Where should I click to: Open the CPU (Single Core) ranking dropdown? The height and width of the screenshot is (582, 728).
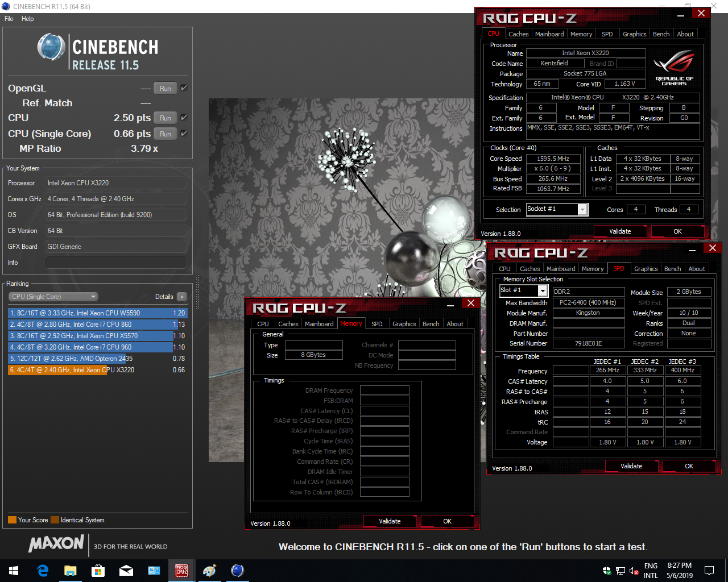click(x=53, y=297)
